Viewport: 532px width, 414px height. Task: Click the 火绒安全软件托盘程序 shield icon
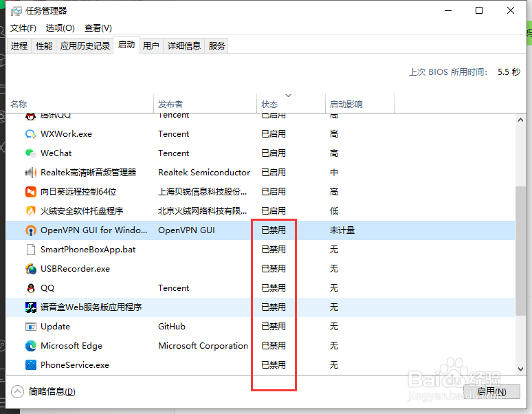(30, 211)
